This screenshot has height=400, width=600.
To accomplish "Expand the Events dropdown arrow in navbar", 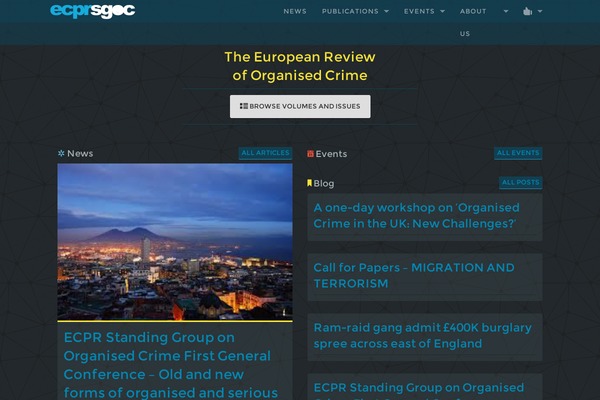I will pyautogui.click(x=442, y=11).
